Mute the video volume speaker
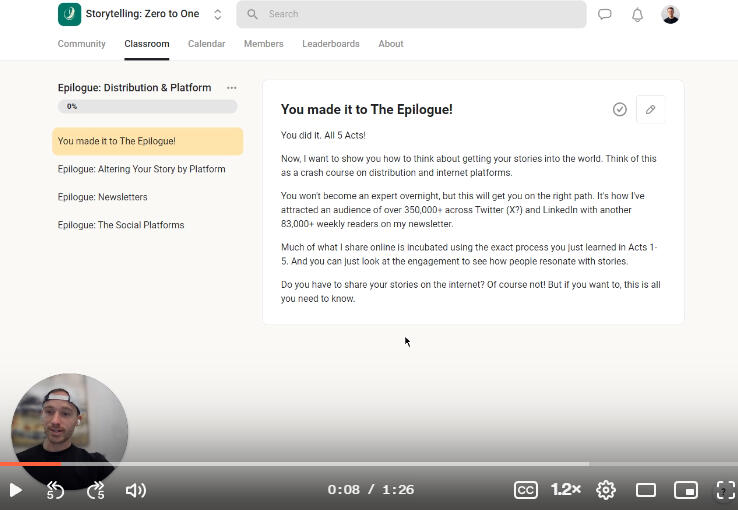 click(x=135, y=490)
